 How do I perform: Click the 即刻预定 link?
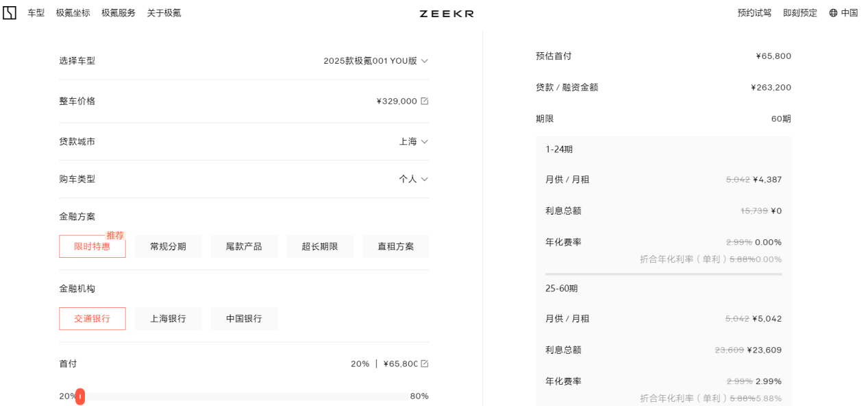pos(800,12)
